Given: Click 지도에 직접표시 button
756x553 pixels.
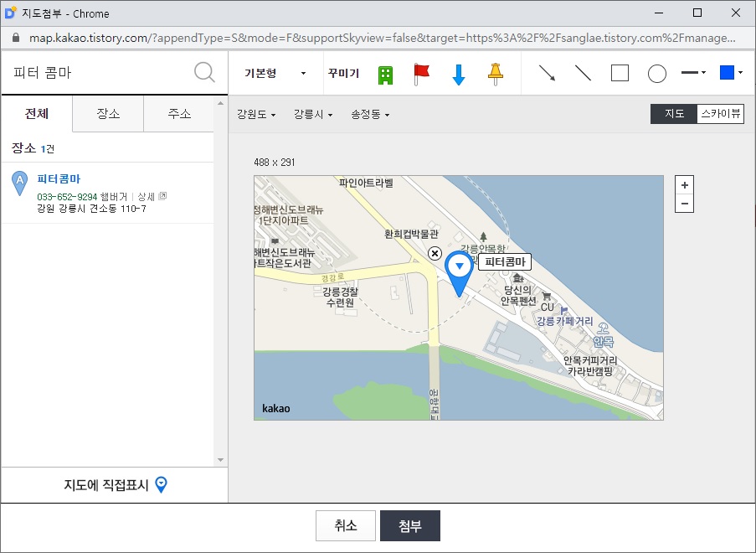Looking at the screenshot, I should click(115, 484).
